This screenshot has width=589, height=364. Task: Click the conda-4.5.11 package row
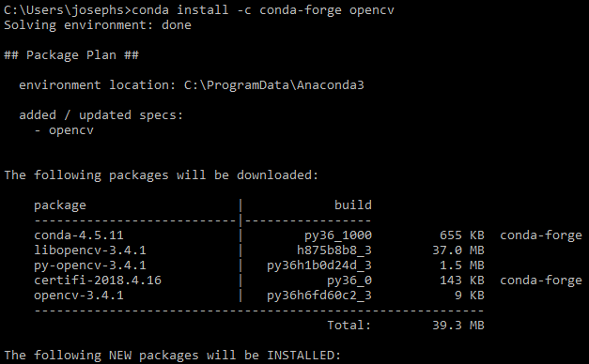pos(308,235)
